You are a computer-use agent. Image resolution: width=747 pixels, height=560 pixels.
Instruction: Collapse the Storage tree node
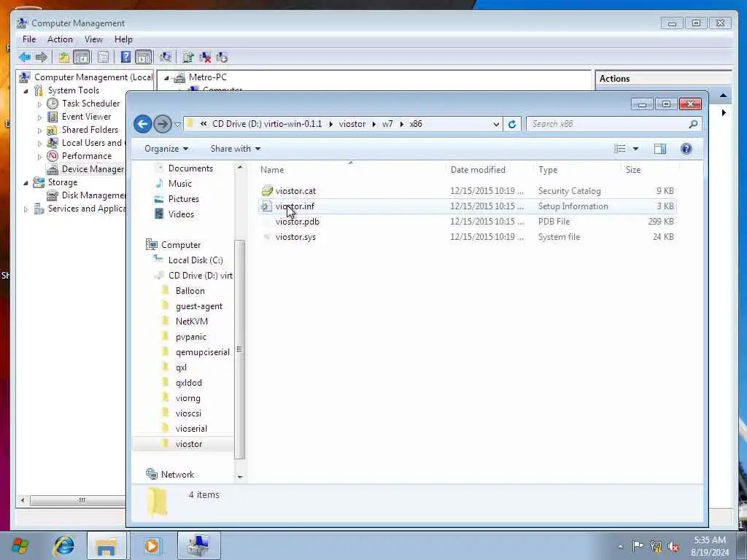click(26, 183)
